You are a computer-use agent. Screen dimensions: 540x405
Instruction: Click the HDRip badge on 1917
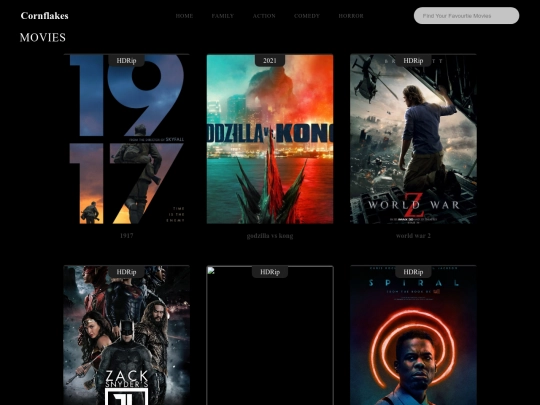[126, 61]
